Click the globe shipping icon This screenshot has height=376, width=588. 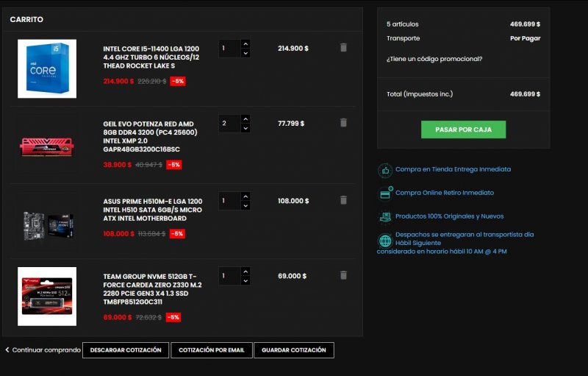click(385, 241)
